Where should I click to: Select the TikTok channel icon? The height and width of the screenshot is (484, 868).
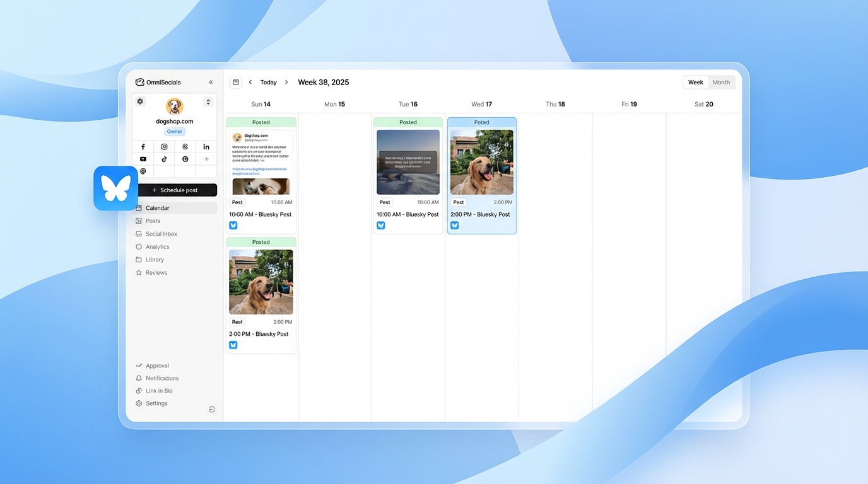coord(164,159)
